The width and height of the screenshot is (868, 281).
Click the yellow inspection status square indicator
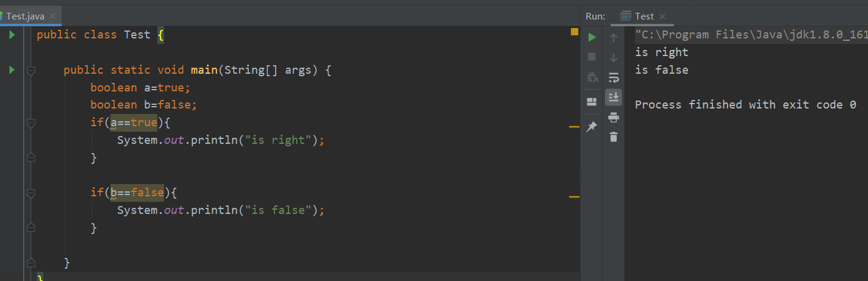point(574,32)
